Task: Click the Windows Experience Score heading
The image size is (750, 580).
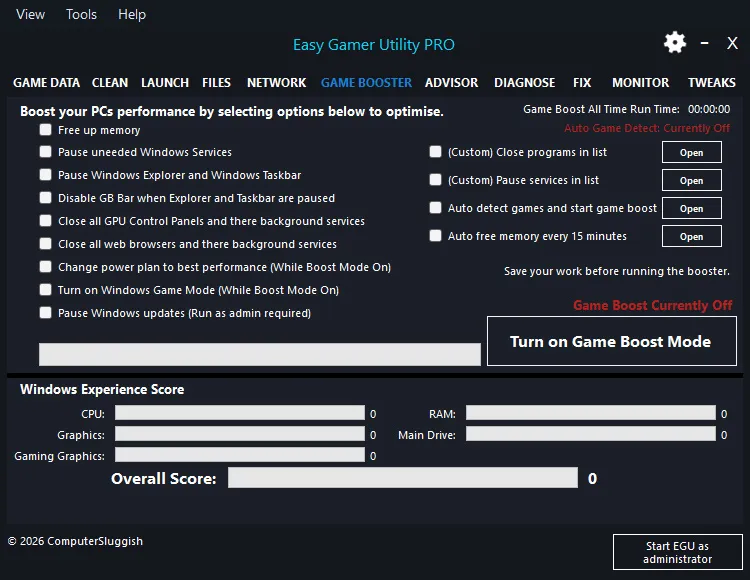Action: pos(102,389)
